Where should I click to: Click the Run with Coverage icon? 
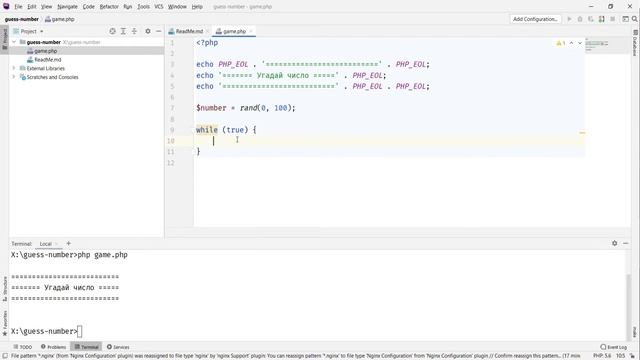point(591,19)
